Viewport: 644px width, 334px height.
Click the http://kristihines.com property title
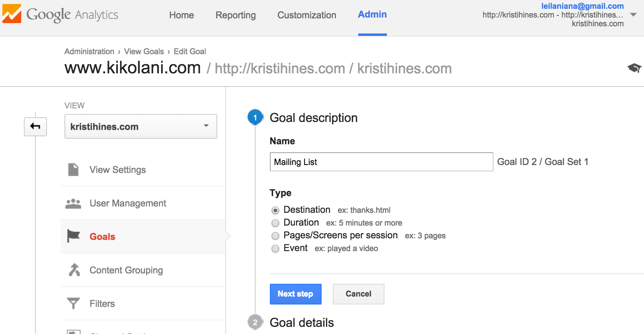click(x=280, y=69)
